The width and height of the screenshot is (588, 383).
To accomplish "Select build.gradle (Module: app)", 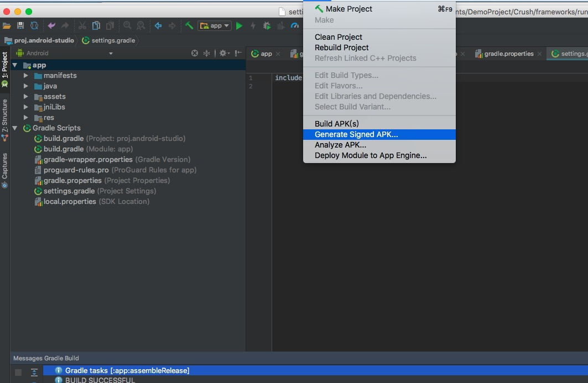I will pos(84,149).
